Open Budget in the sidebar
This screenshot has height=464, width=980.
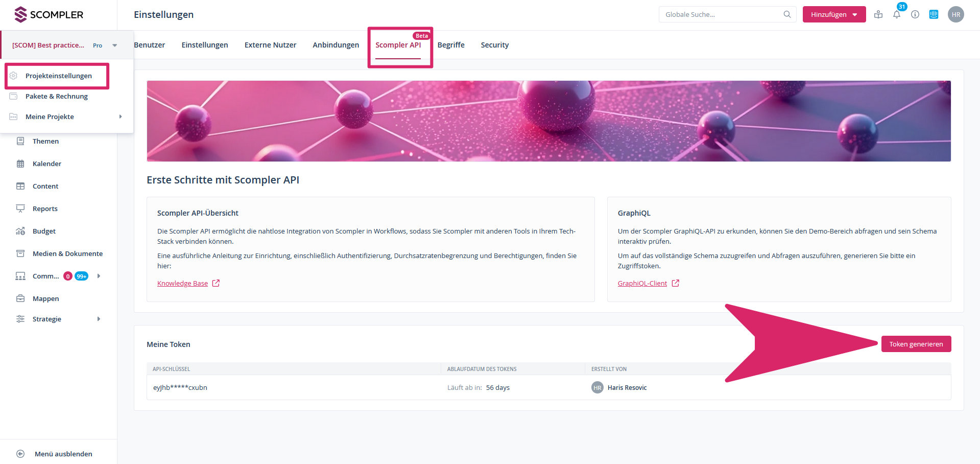[44, 231]
